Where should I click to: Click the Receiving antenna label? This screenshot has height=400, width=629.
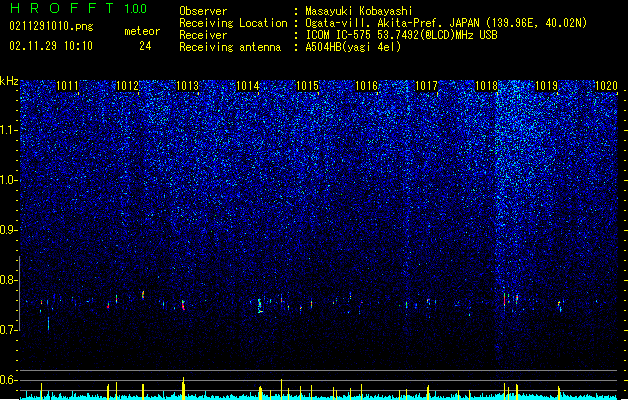[x=230, y=47]
